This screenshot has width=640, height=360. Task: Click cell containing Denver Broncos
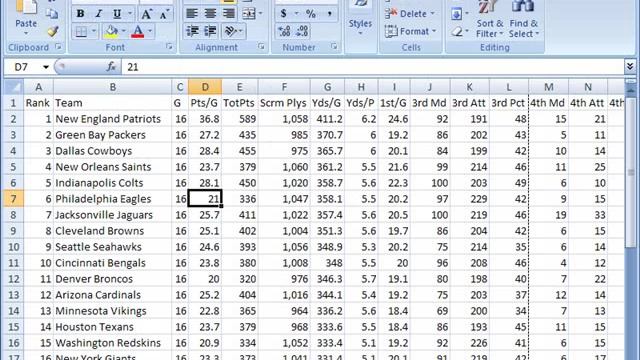coord(112,279)
